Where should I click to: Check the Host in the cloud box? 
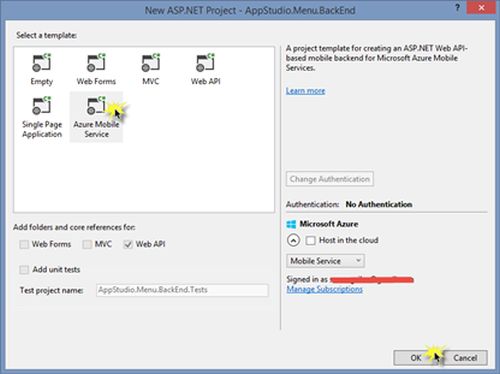[x=310, y=240]
